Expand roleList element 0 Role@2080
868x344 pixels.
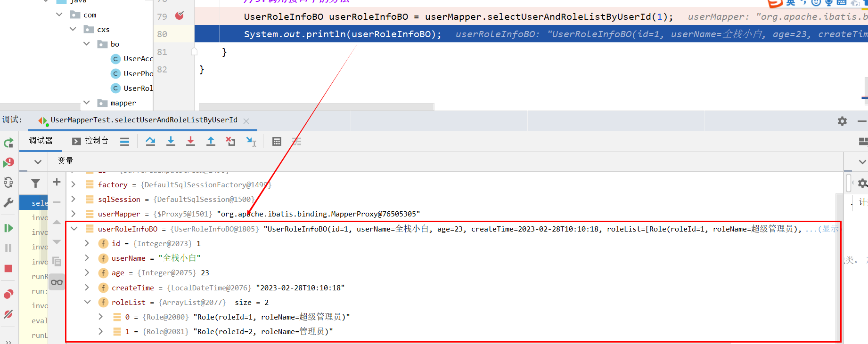pos(101,317)
